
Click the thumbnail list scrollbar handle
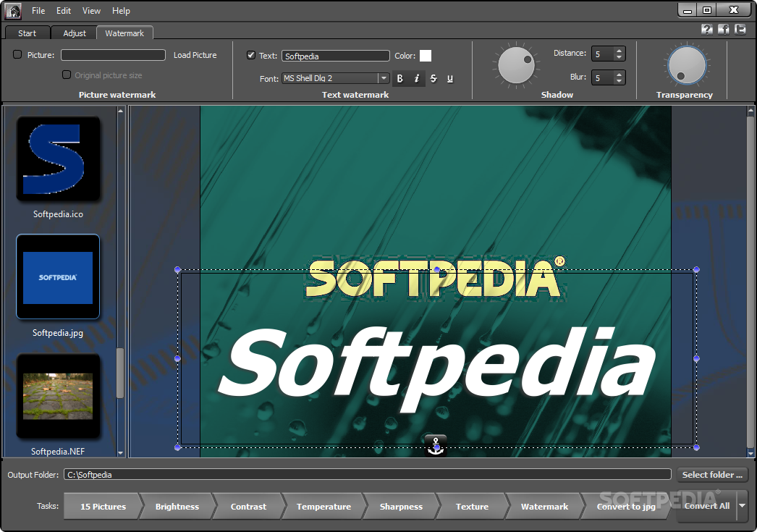click(120, 373)
